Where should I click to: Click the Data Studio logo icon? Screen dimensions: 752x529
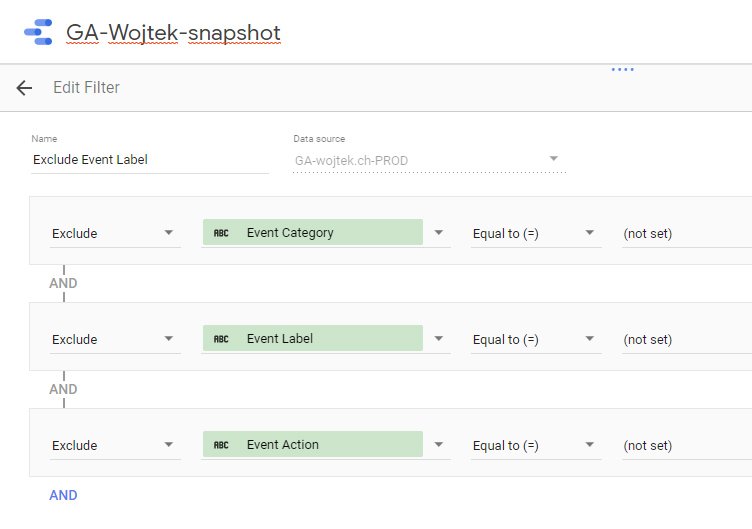(38, 32)
